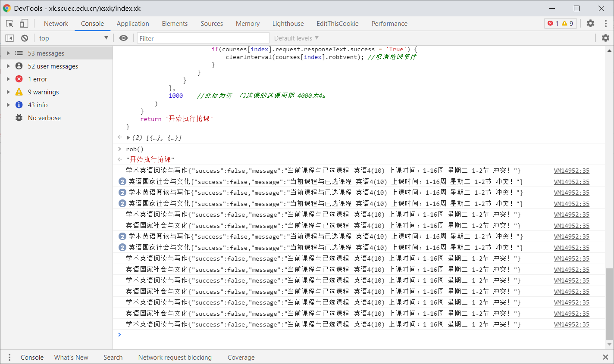Click the scrollbar down arrow
The height and width of the screenshot is (364, 614).
tap(609, 345)
